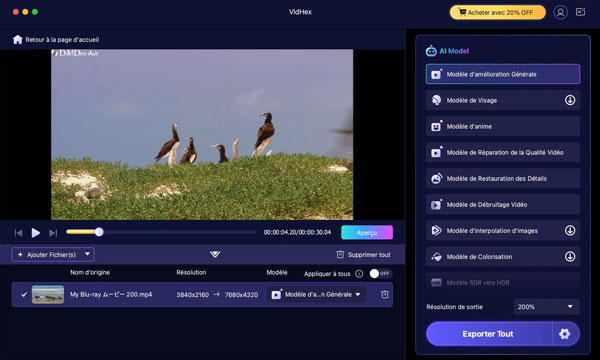The image size is (600, 360).
Task: Click the timecode 00:00:04.20/00:00:30.04
Action: 297,232
